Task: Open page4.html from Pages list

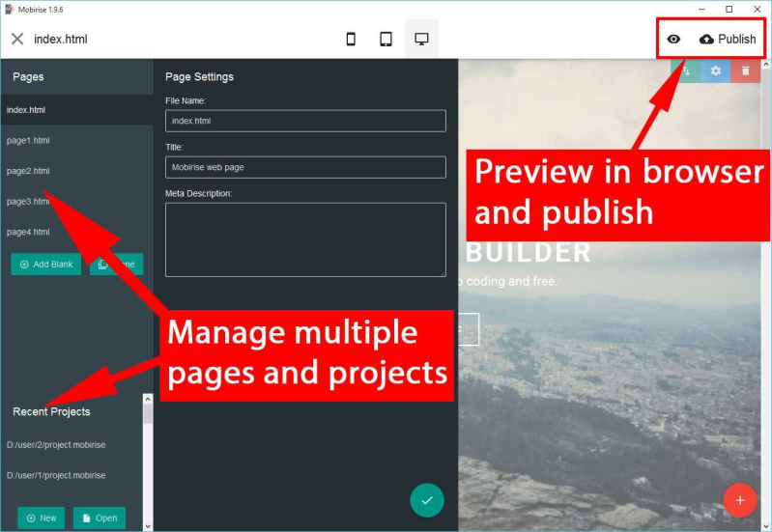Action: tap(76, 232)
